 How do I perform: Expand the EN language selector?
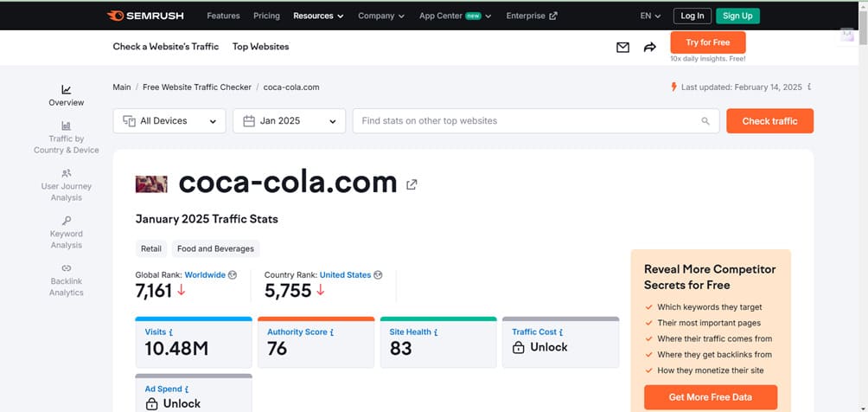coord(650,16)
